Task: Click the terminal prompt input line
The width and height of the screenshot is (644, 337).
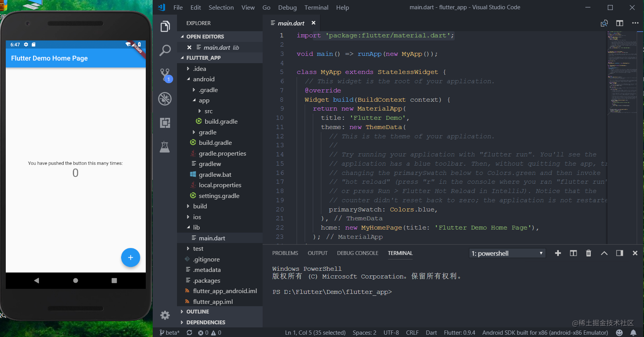Action: coord(332,292)
